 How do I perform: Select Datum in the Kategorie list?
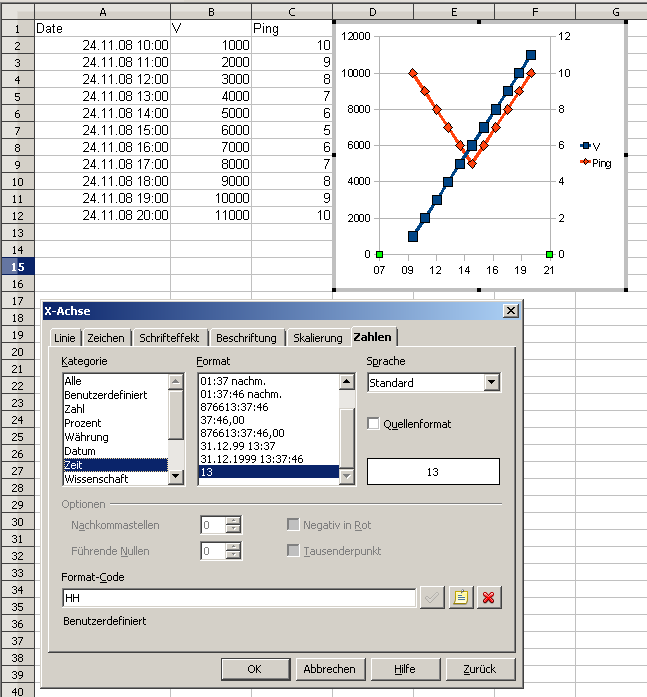(x=80, y=451)
